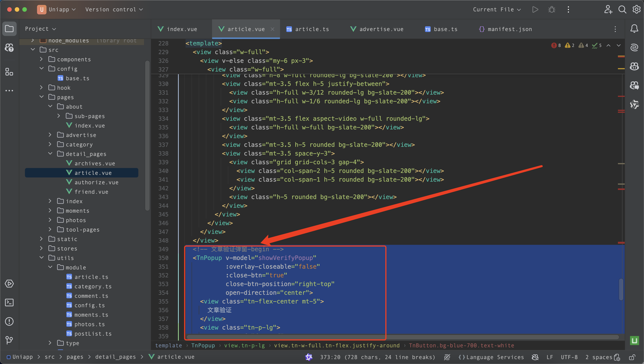Open the Project tool window folder icon
The height and width of the screenshot is (364, 644).
[x=9, y=29]
